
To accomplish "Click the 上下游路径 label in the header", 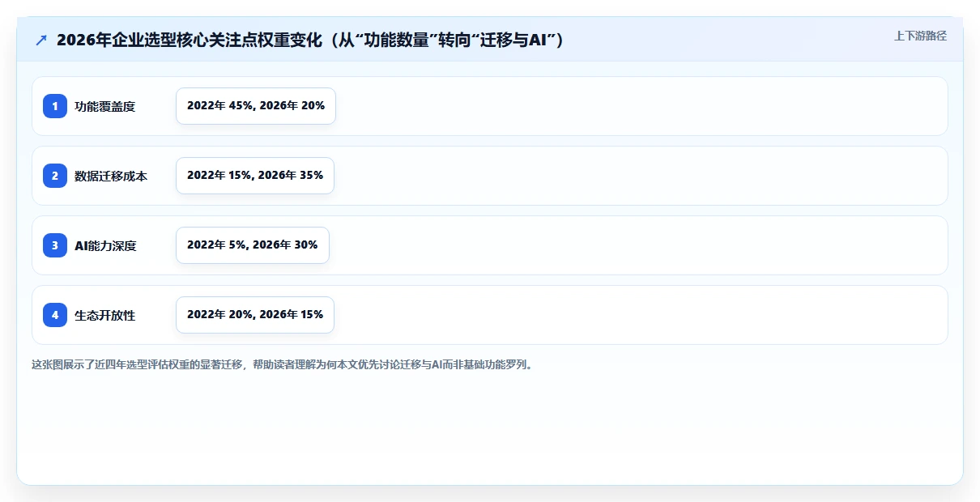I will coord(920,36).
